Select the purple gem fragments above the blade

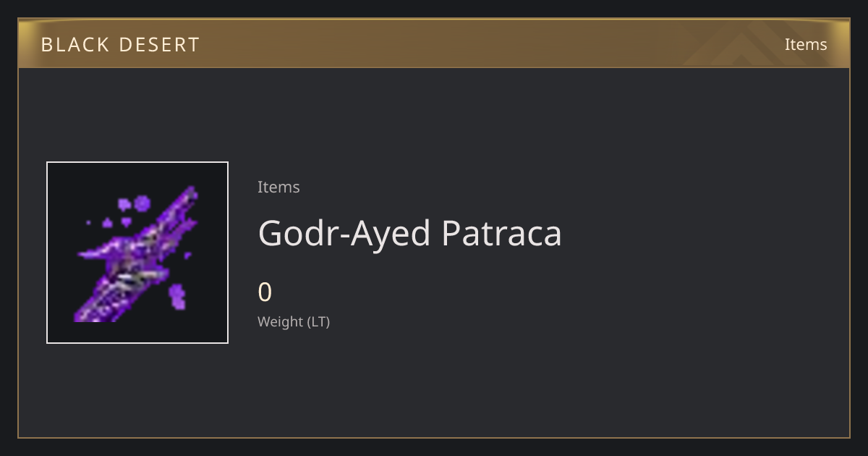(134, 206)
